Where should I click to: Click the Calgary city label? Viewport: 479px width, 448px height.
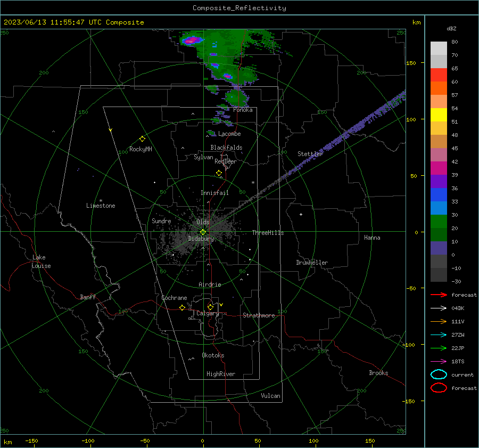(208, 313)
